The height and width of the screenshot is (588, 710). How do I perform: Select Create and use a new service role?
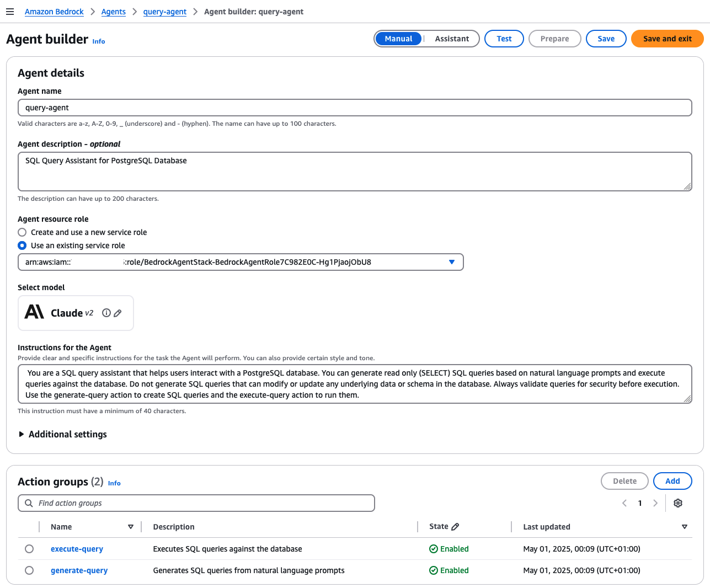tap(22, 232)
